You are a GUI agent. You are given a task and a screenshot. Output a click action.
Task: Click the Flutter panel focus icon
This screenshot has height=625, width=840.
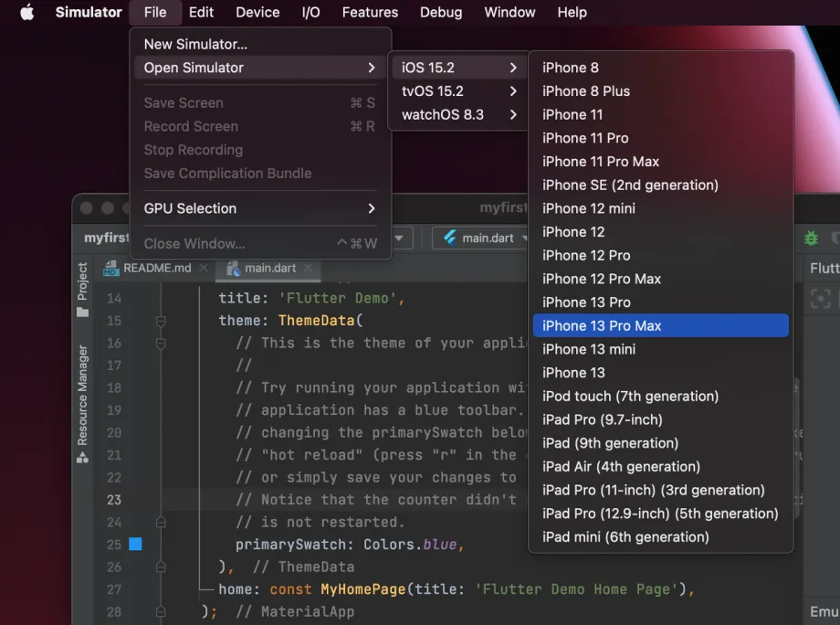click(820, 299)
